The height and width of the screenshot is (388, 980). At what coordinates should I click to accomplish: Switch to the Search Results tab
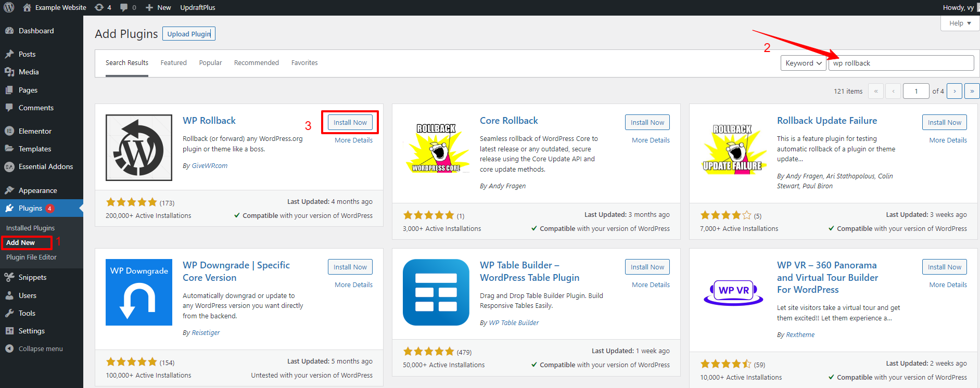(127, 63)
